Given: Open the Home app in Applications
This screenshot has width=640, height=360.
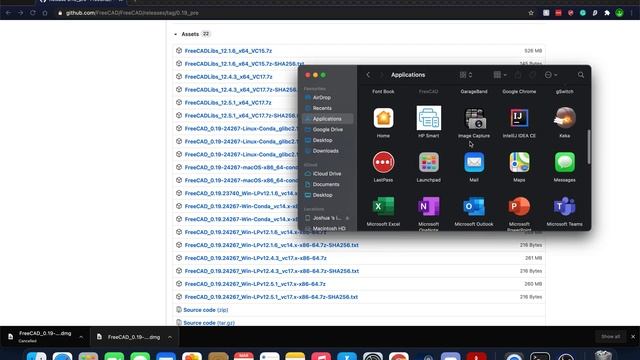Looking at the screenshot, I should coord(383,118).
